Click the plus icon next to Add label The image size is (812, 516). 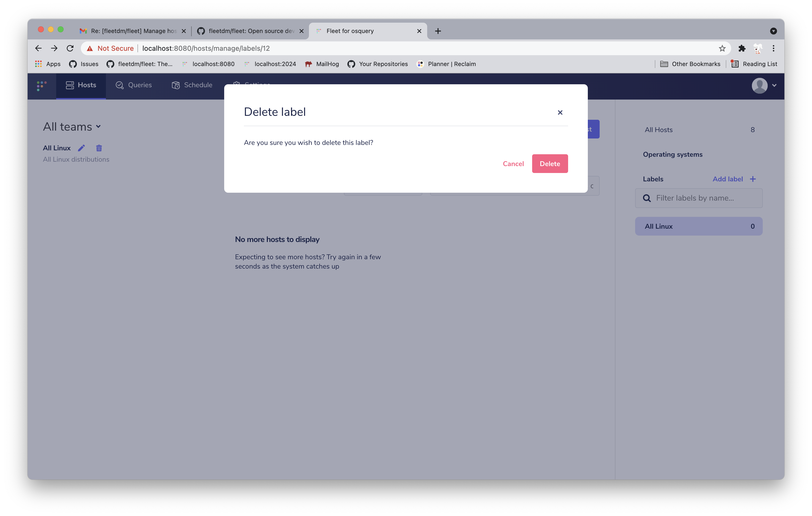pyautogui.click(x=753, y=179)
